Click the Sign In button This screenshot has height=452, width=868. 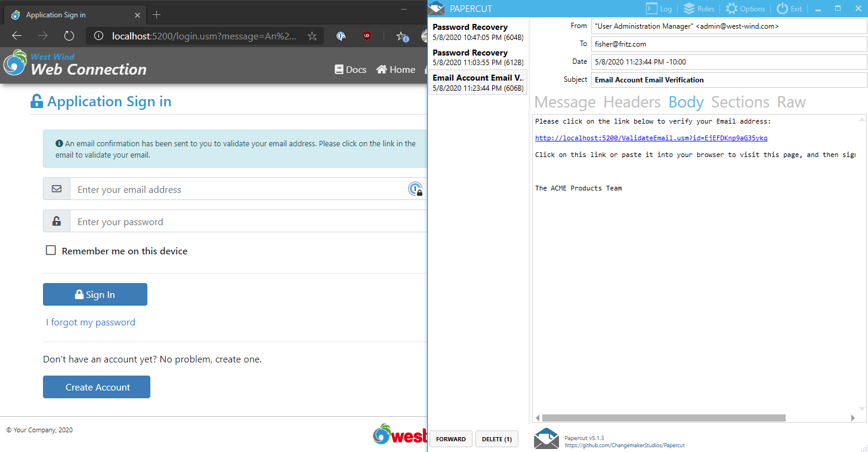95,294
